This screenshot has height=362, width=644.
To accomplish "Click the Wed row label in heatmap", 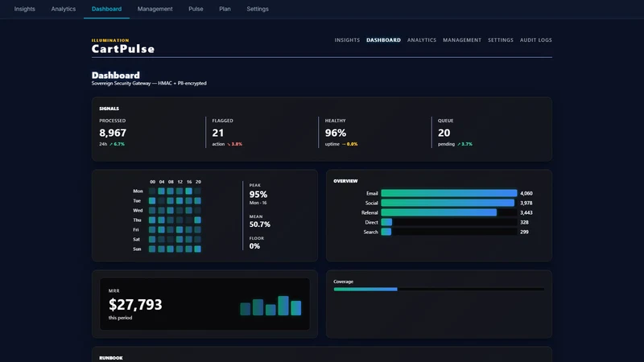I will click(x=138, y=210).
